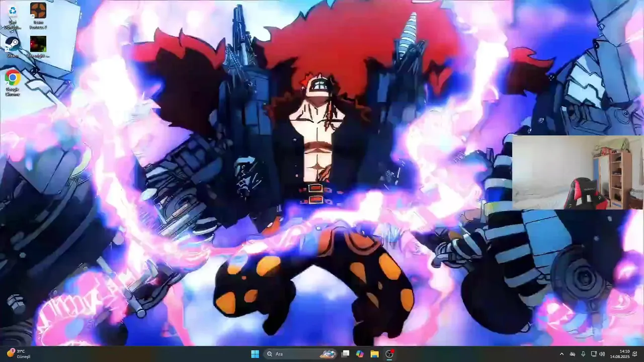The height and width of the screenshot is (362, 644).
Task: Open the Windows Start menu
Action: 255,354
